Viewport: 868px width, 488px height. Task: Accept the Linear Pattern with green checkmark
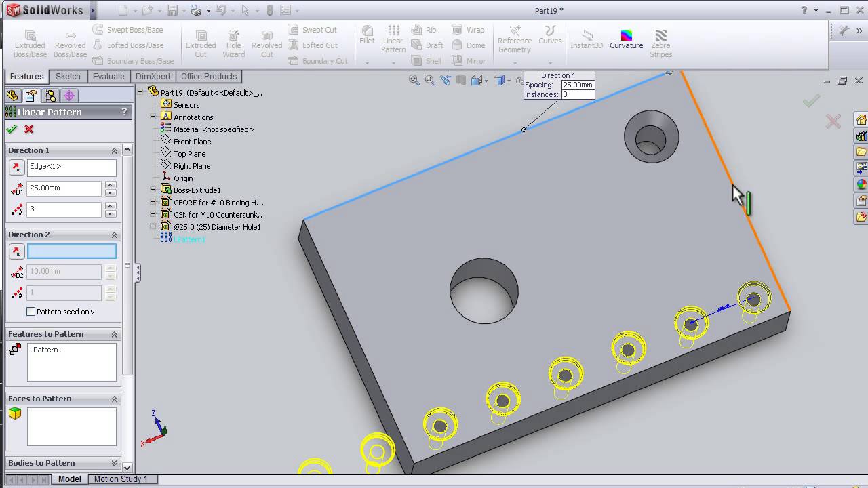click(12, 129)
